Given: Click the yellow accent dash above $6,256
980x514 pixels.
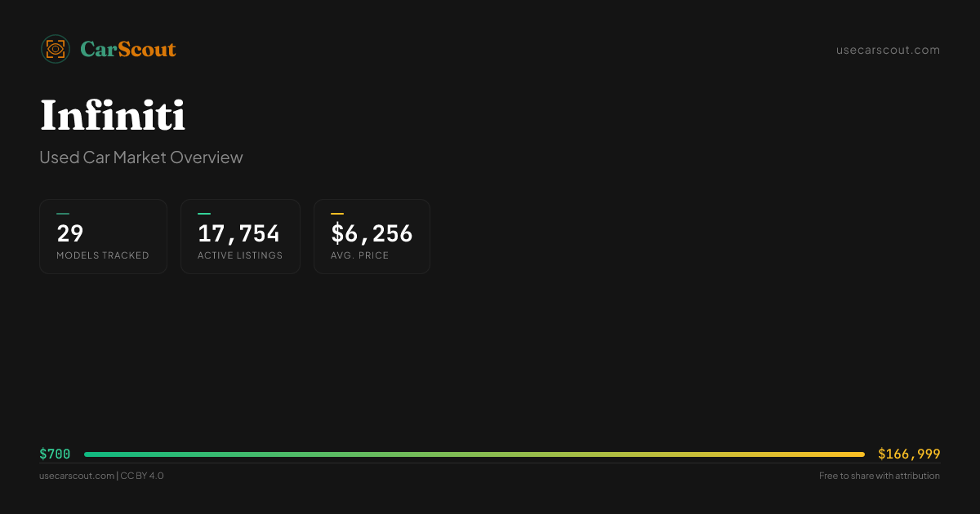Looking at the screenshot, I should [337, 214].
